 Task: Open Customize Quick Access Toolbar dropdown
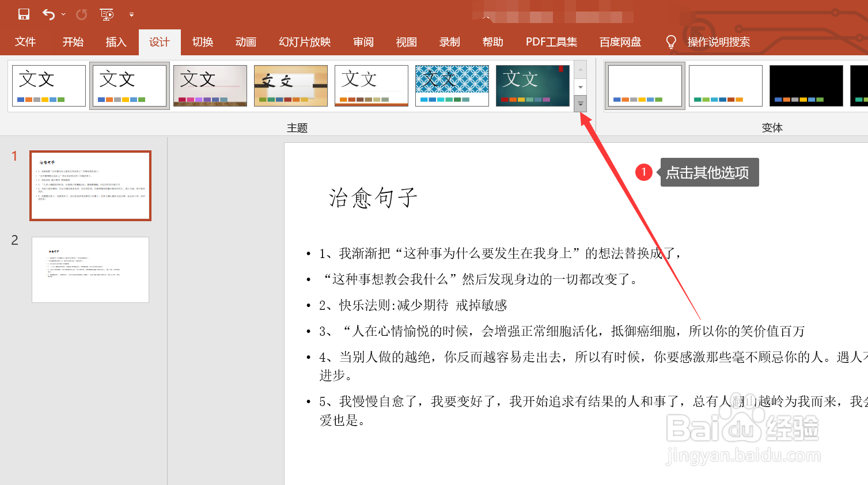pos(131,15)
